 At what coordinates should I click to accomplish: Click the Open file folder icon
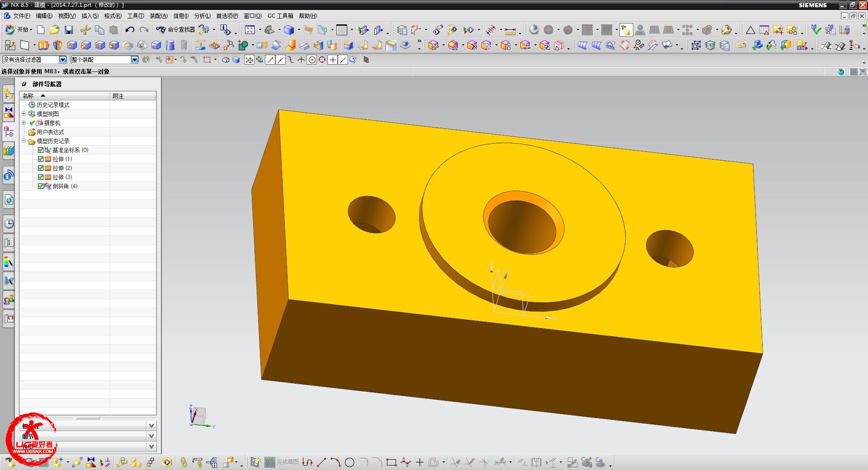click(54, 30)
